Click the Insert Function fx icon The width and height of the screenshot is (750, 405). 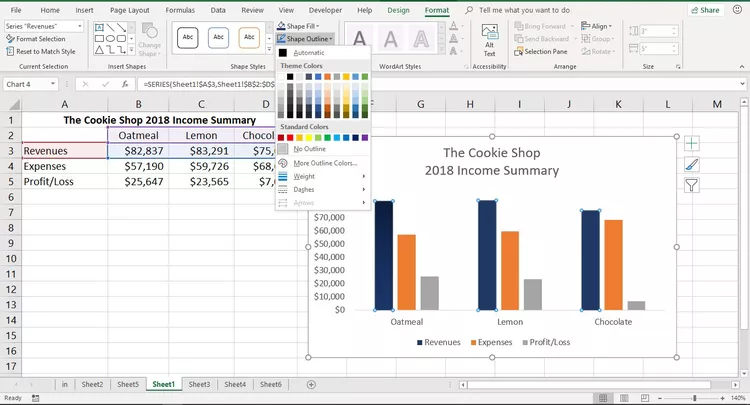pyautogui.click(x=125, y=84)
